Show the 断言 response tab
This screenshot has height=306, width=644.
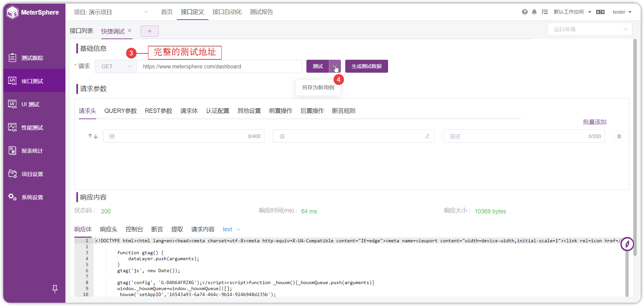click(x=157, y=229)
